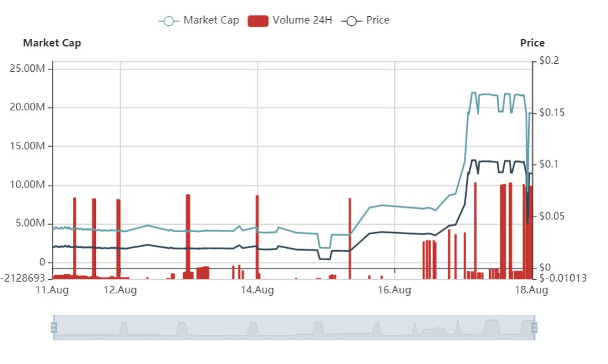
Task: Click the left handle of the zoom slider
Action: (54, 327)
